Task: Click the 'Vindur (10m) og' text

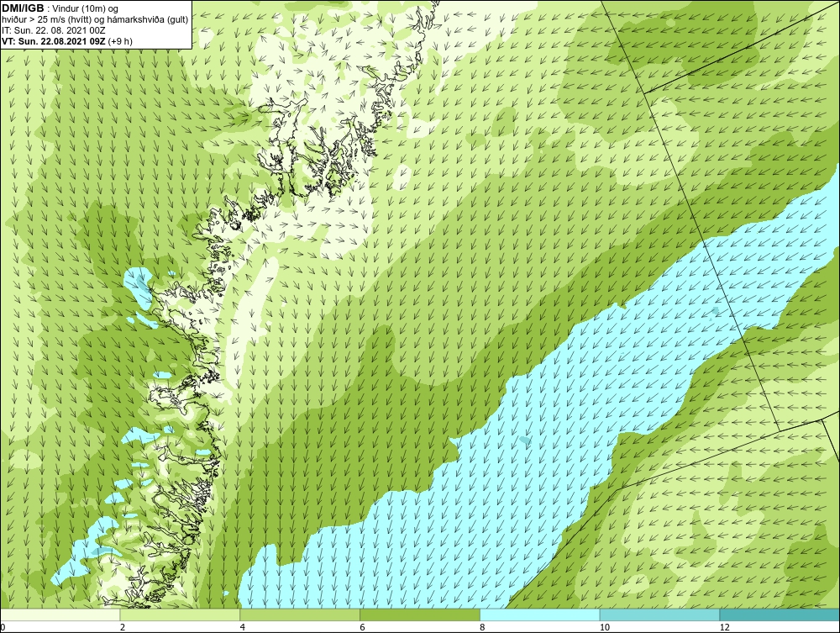Action: 86,8
